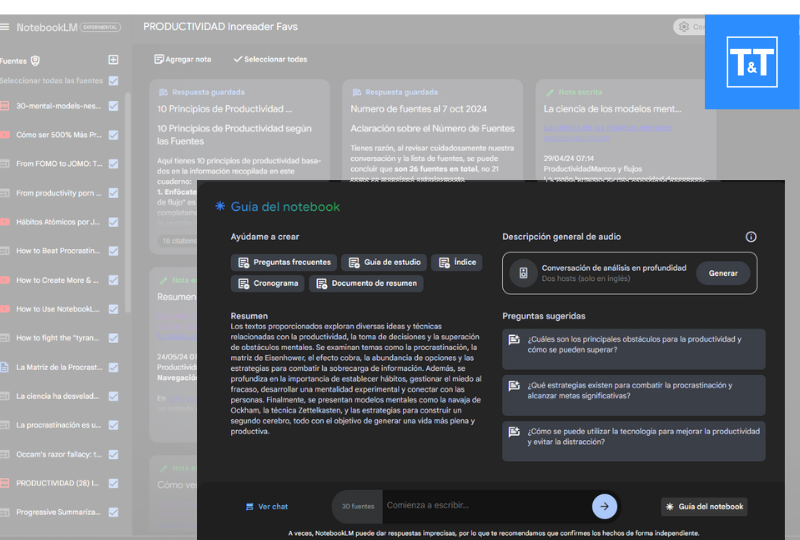Click the notebook title PRODUCTIVIDAD Inoreader Favs
The width and height of the screenshot is (800, 540).
[x=220, y=27]
